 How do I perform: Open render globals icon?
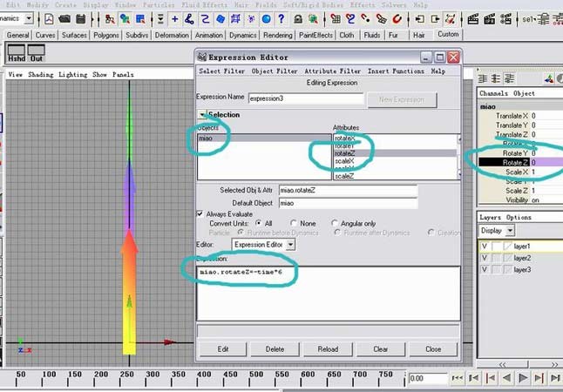(x=505, y=18)
